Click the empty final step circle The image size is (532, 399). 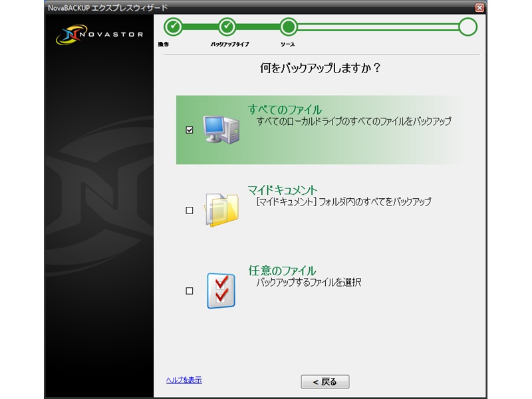point(467,27)
